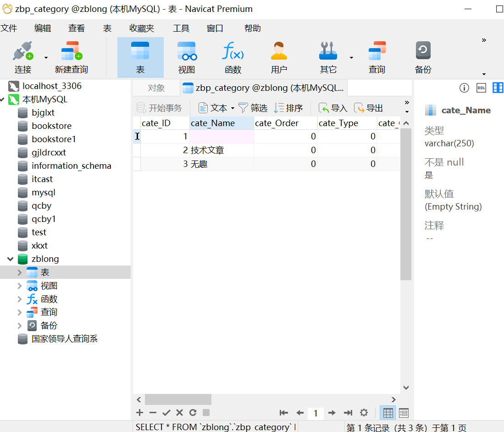This screenshot has width=504, height=432.
Task: Go to previous page arrow
Action: pyautogui.click(x=300, y=413)
